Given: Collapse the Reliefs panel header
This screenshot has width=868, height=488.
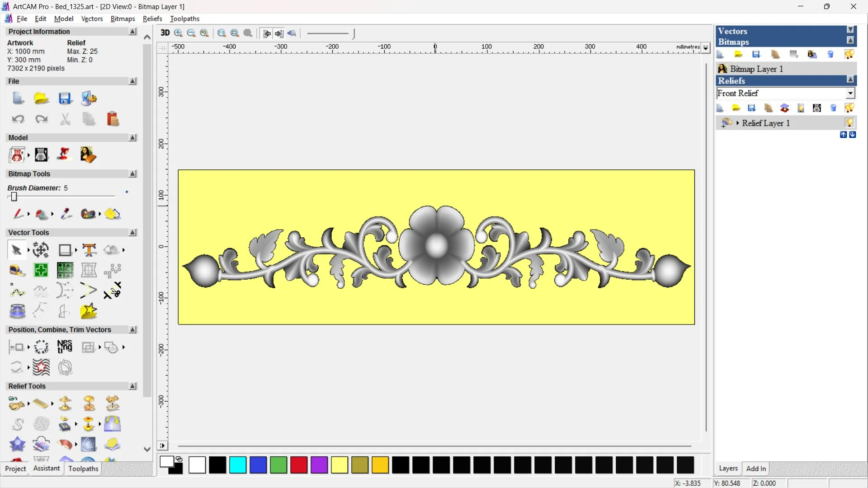Looking at the screenshot, I should click(850, 80).
